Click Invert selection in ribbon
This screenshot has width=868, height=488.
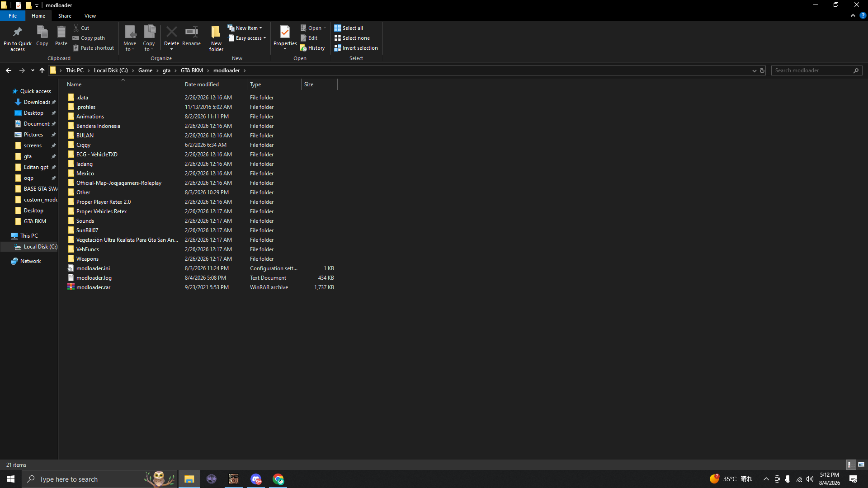pos(356,48)
